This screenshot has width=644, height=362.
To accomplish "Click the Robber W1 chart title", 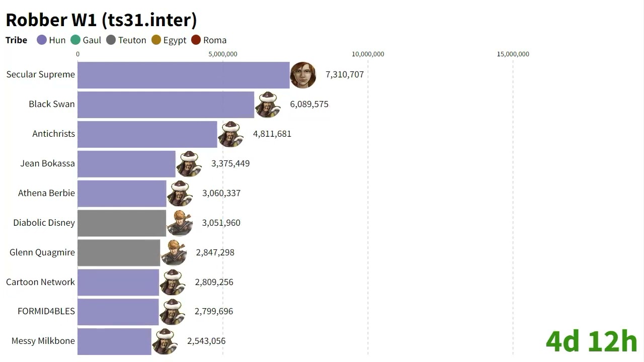I will [101, 20].
